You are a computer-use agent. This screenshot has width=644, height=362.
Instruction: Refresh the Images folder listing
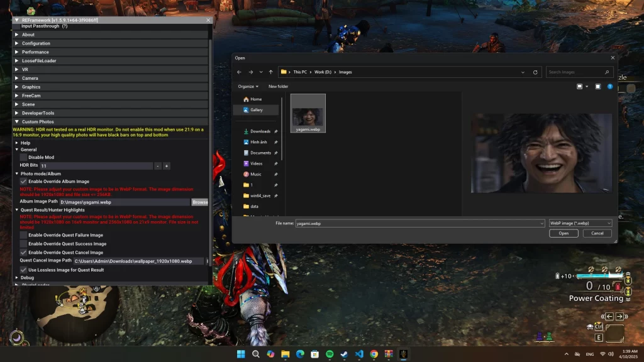535,72
